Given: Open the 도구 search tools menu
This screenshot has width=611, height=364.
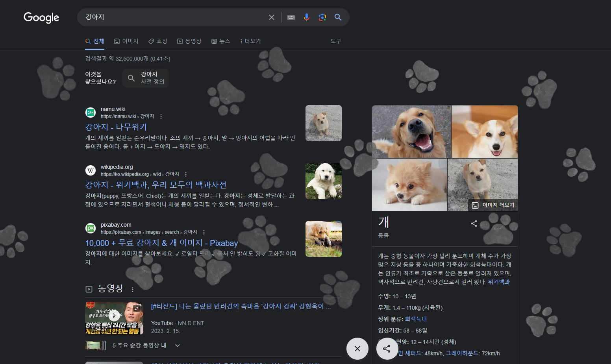Looking at the screenshot, I should 336,41.
